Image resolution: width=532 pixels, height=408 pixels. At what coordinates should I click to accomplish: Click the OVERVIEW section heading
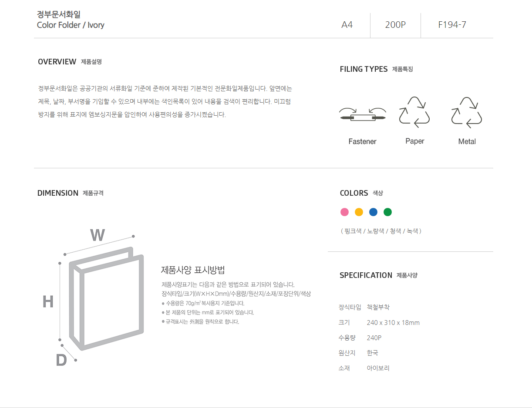click(57, 62)
